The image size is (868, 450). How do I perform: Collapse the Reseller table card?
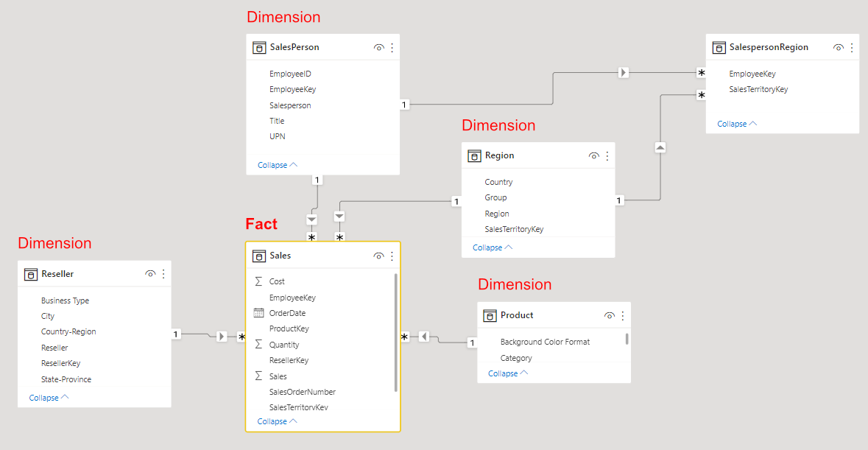point(49,398)
